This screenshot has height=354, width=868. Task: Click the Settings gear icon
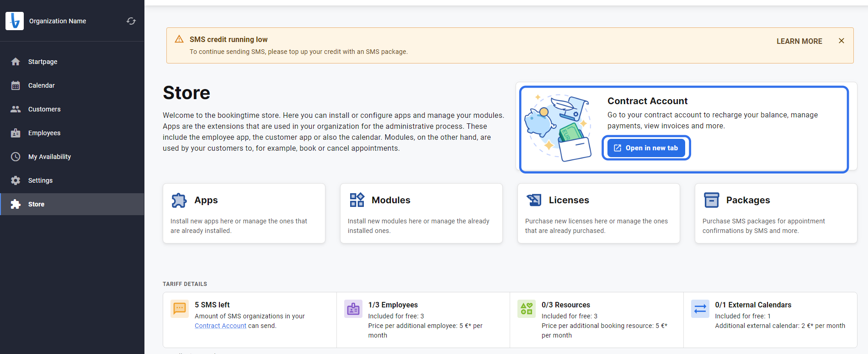(x=16, y=180)
